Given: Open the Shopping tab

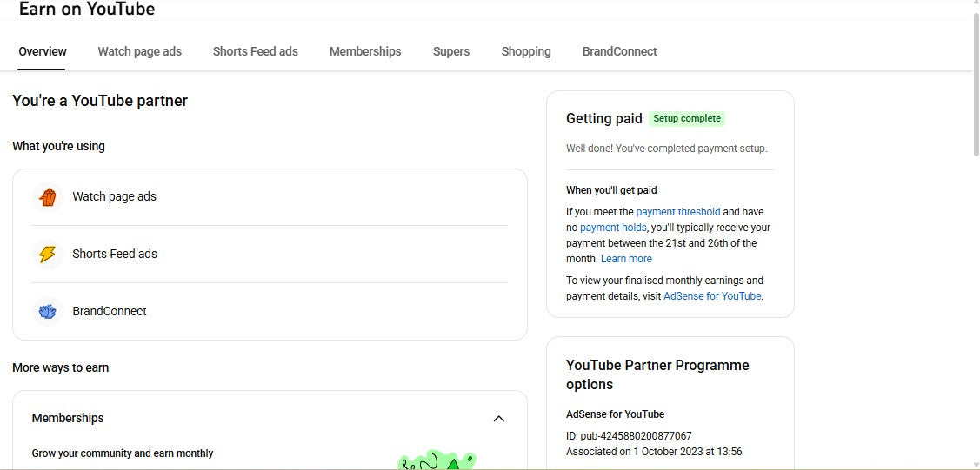Looking at the screenshot, I should pyautogui.click(x=526, y=51).
